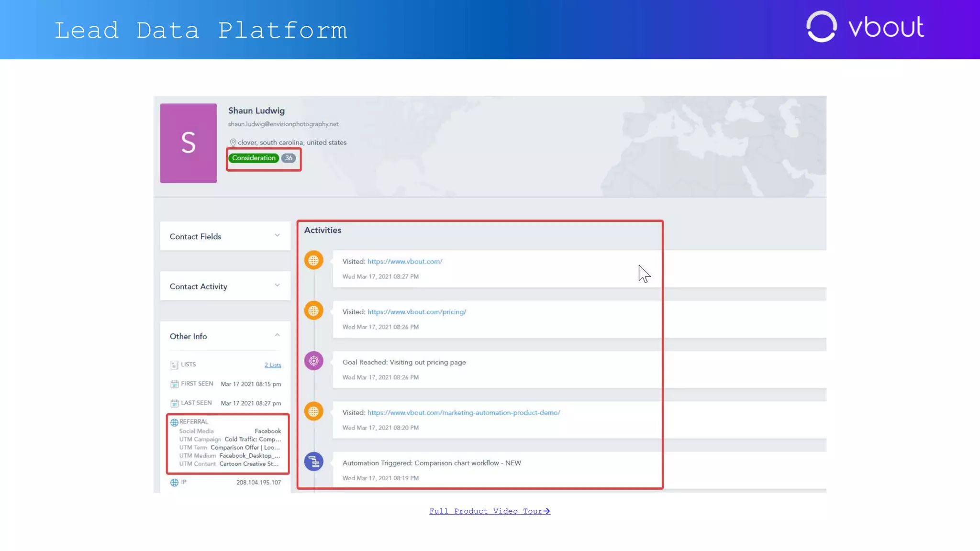Click the UTM Content 'Cartoon Creative St...' value
Screen dimensions: 980x551
249,464
